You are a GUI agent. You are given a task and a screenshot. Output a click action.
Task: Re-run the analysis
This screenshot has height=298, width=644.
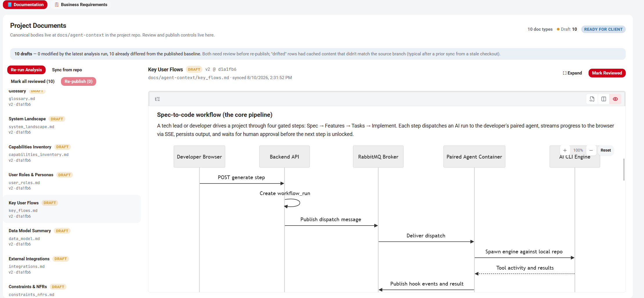[x=26, y=70]
